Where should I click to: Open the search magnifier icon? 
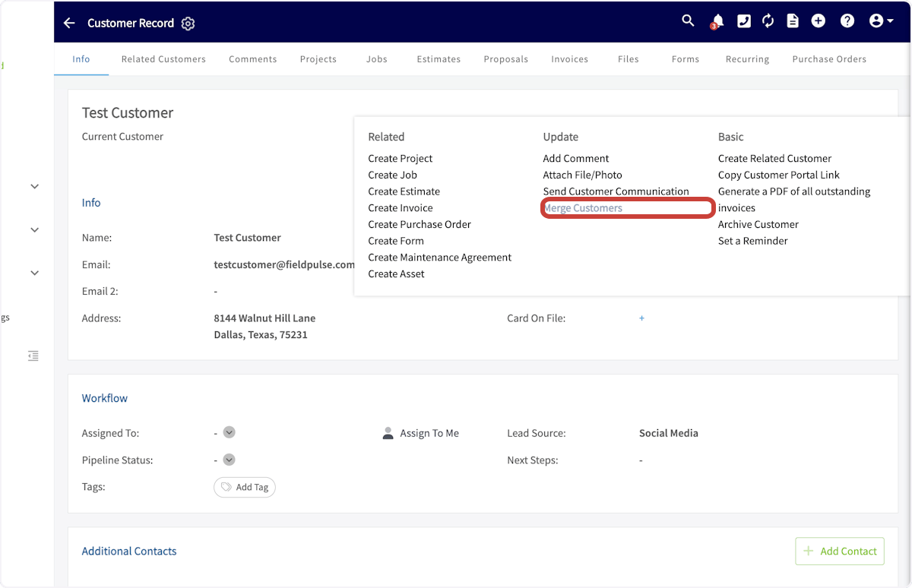click(x=688, y=21)
